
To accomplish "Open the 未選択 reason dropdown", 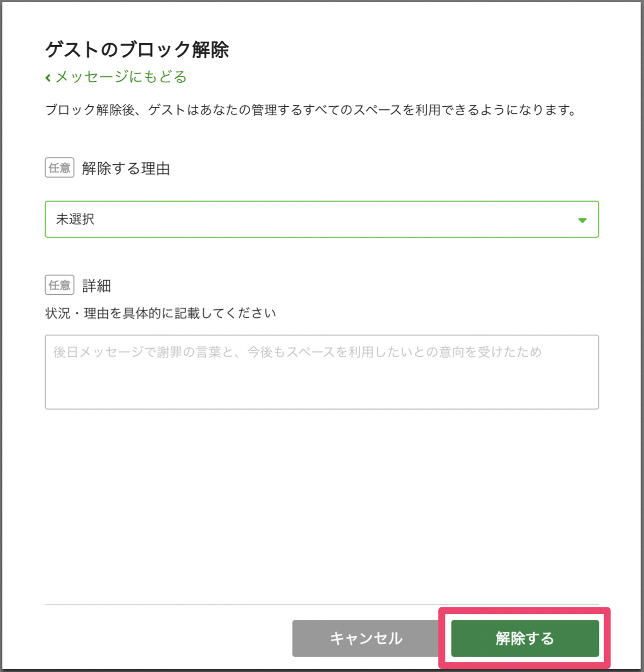I will 321,219.
